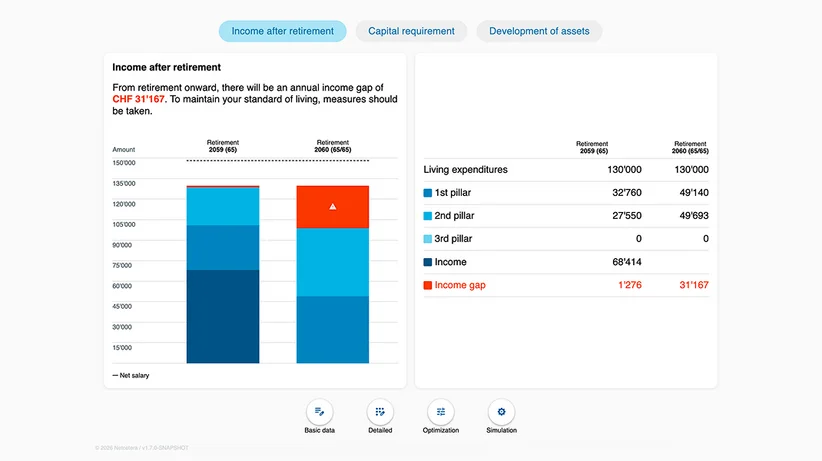Open the Detailed view icon

coord(380,412)
